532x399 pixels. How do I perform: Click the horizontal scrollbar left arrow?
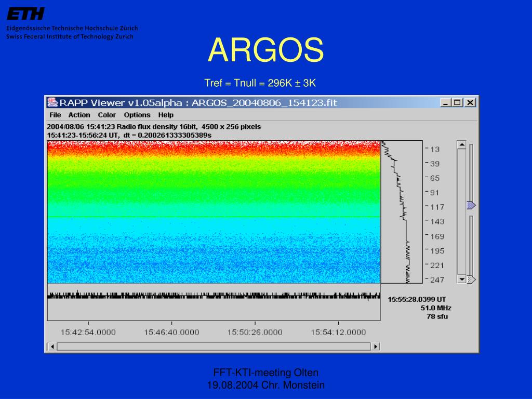(52, 347)
